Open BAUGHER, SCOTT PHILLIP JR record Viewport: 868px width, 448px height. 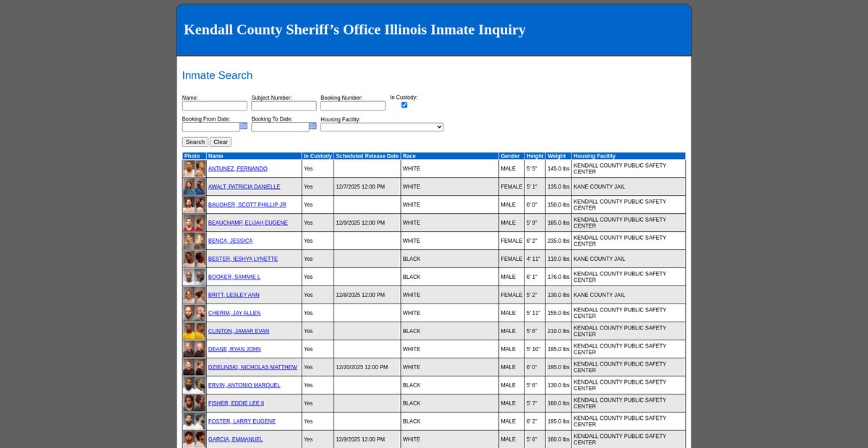point(247,204)
